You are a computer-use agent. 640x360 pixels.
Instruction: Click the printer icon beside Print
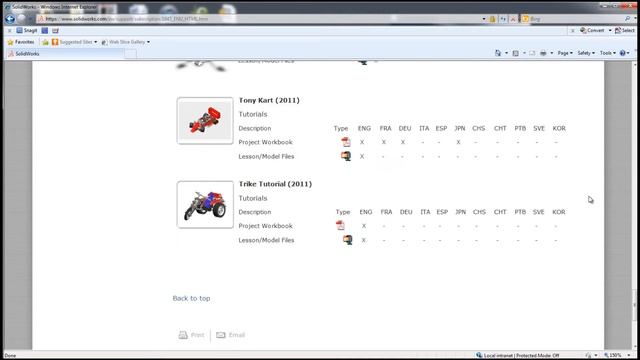tap(183, 335)
